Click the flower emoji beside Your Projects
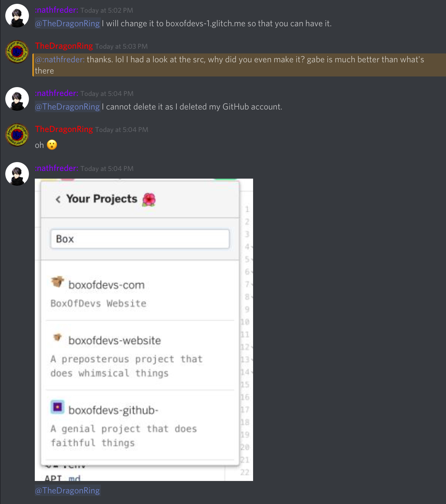 coord(149,200)
